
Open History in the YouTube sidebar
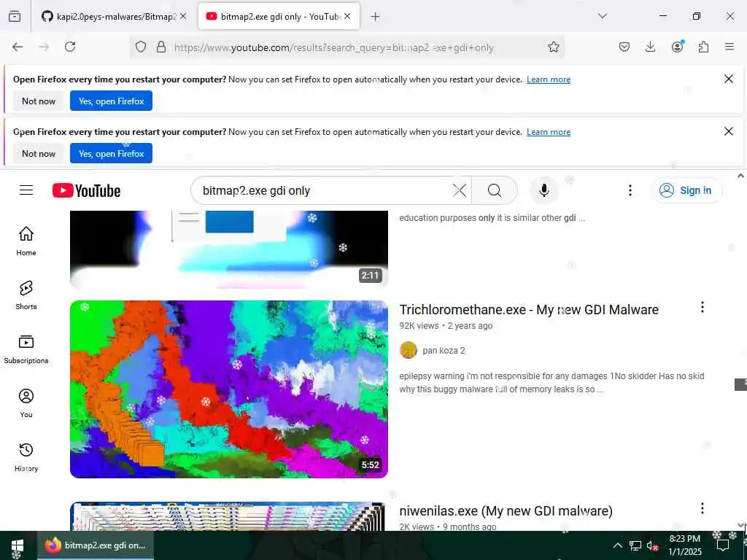[26, 457]
